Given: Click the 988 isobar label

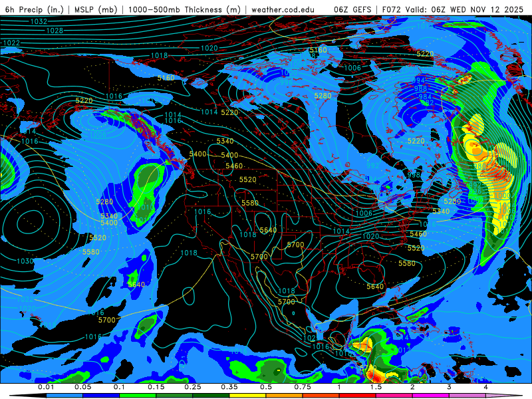Looking at the screenshot, I should [420, 88].
